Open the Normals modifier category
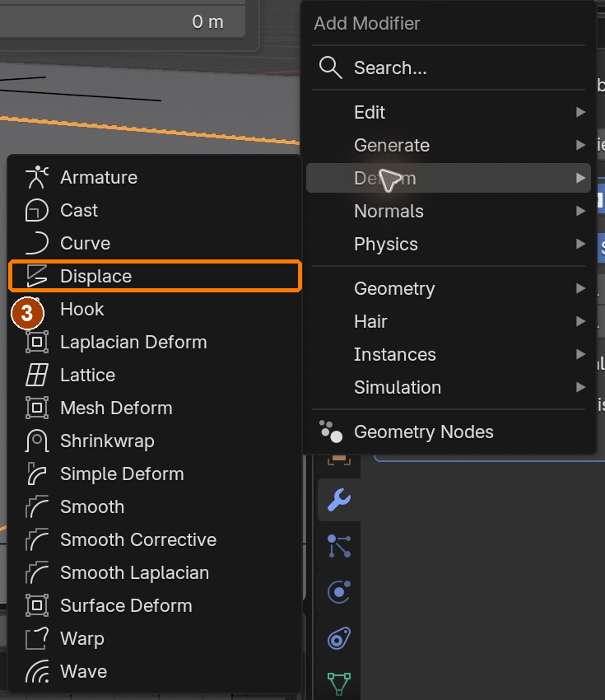The width and height of the screenshot is (605, 700). (x=449, y=211)
